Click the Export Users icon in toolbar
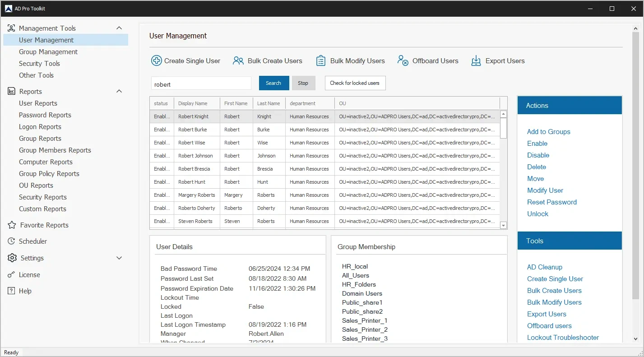This screenshot has height=357, width=644. (x=476, y=60)
